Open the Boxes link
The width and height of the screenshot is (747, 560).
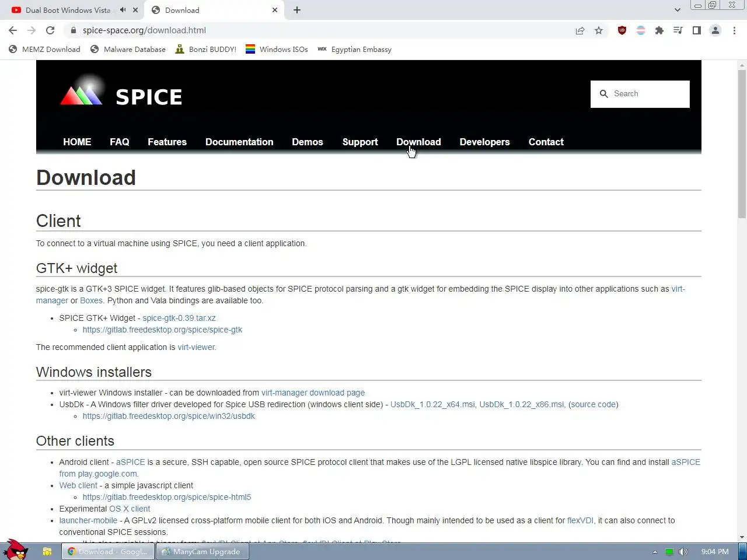pos(91,300)
